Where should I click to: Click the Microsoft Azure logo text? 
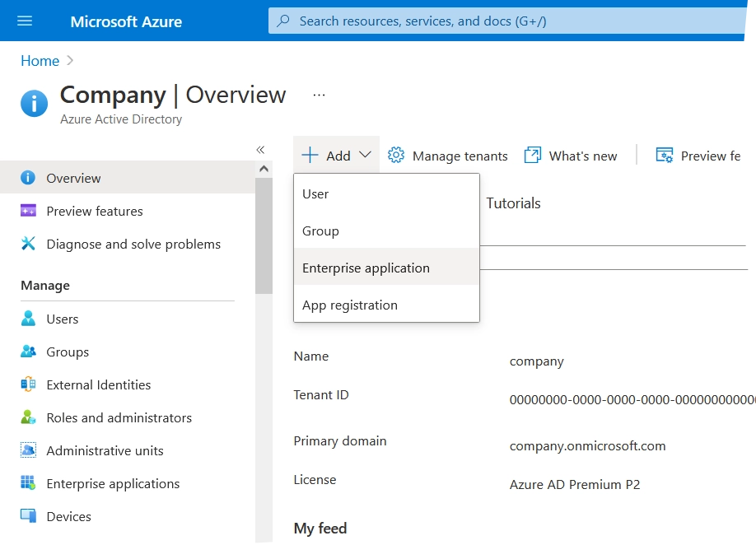click(x=126, y=21)
